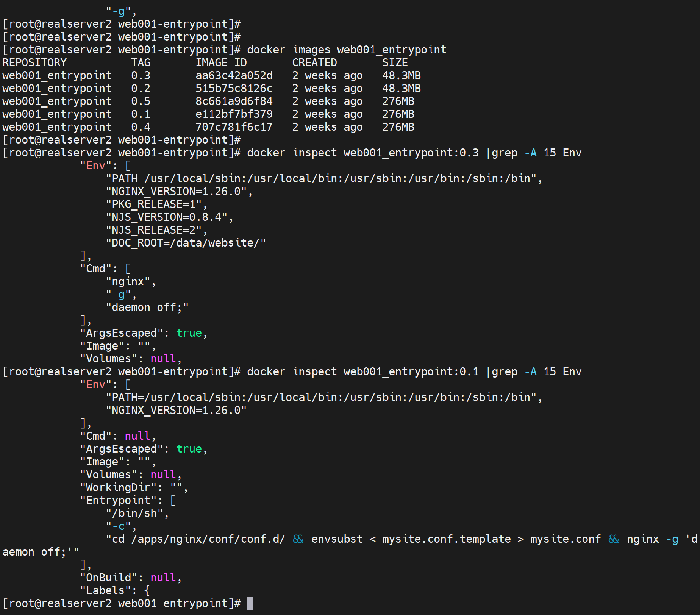
Task: Click tag 0.5 in the TAG column
Action: point(141,101)
